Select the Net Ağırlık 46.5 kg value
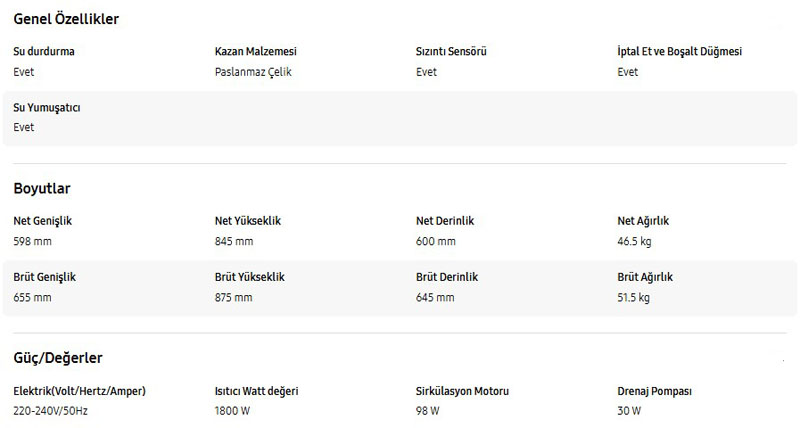The image size is (800, 428). (x=634, y=241)
